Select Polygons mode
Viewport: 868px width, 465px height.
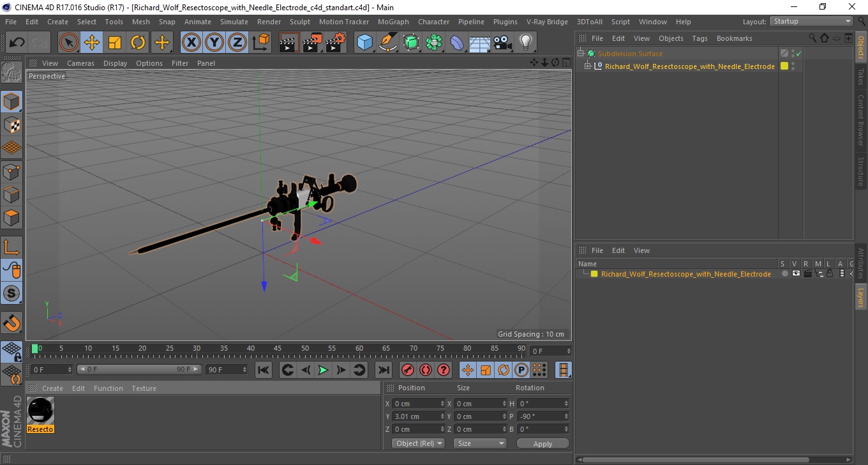click(11, 217)
